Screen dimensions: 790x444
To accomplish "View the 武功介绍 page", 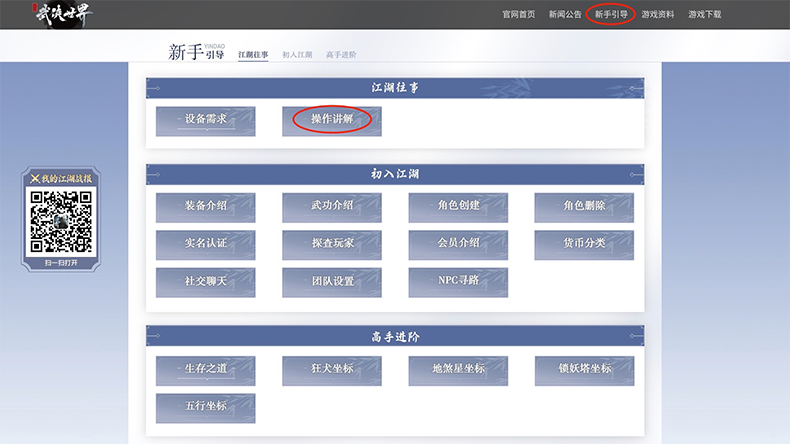I will tap(332, 206).
